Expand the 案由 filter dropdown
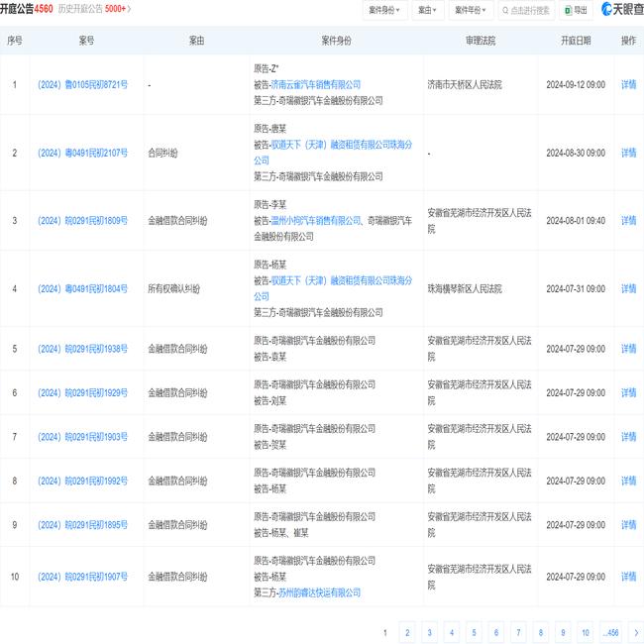 pyautogui.click(x=428, y=10)
